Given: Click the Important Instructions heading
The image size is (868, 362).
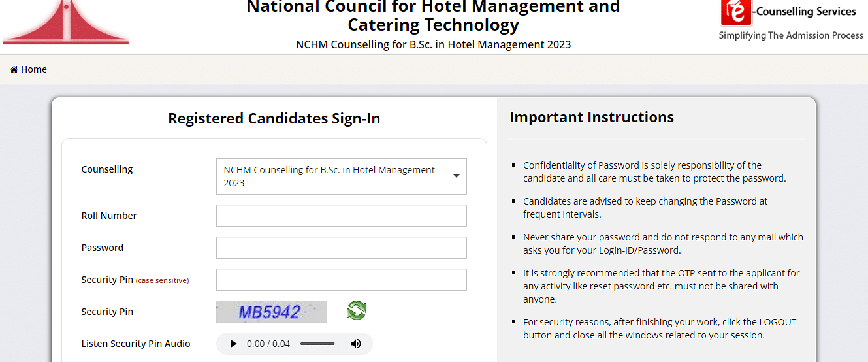Looking at the screenshot, I should [x=592, y=118].
